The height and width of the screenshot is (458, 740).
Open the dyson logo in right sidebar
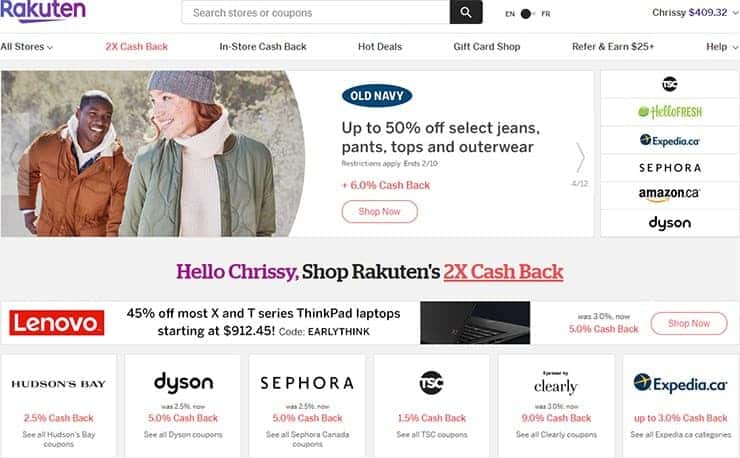pyautogui.click(x=670, y=223)
